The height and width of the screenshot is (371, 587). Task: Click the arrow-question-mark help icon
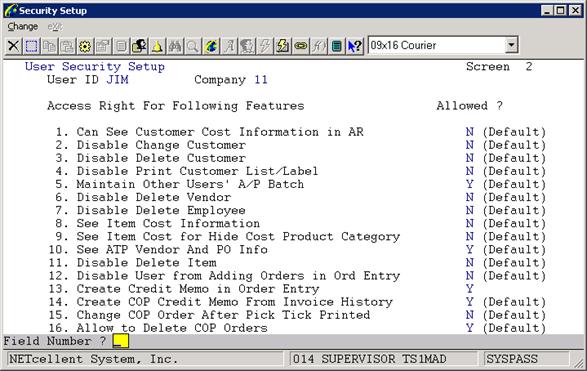[x=355, y=46]
